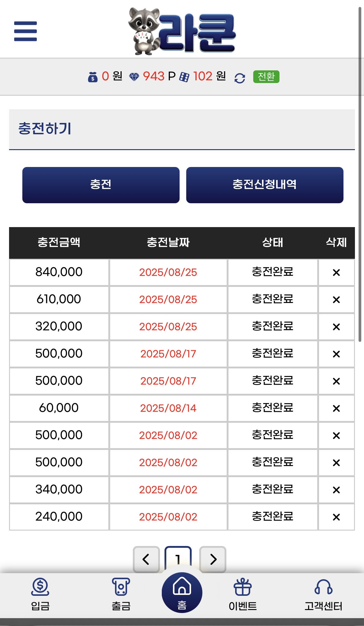
Task: Click the raccoon site logo
Action: (182, 32)
